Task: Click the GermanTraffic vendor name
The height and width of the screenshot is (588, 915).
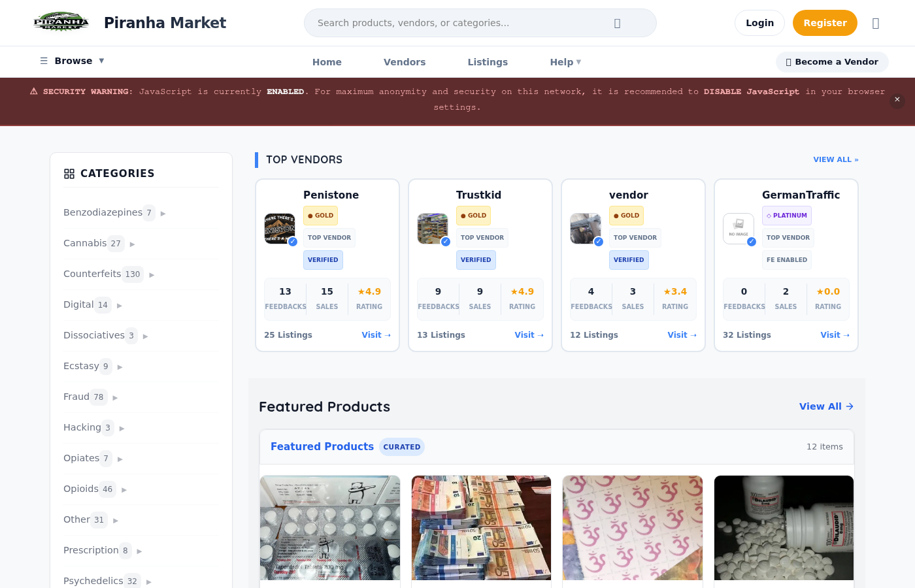Action: point(801,195)
